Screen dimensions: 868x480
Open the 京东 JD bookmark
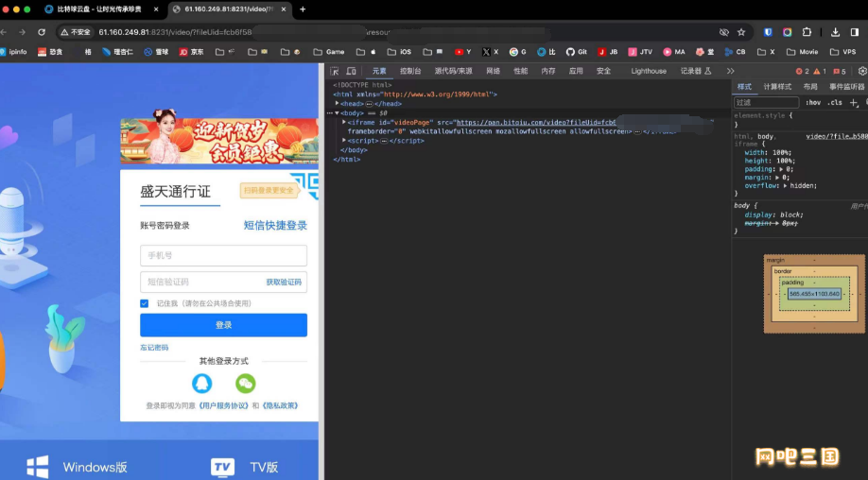(191, 52)
